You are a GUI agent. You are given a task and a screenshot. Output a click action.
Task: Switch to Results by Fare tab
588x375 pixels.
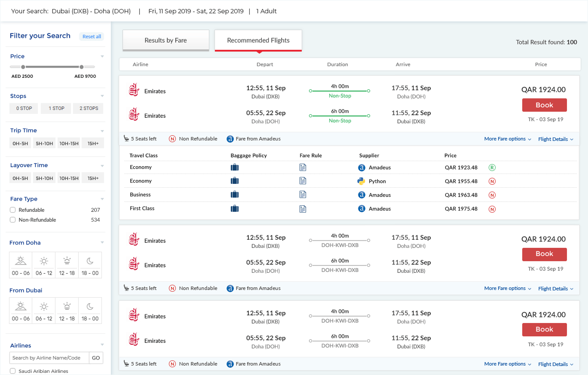point(165,40)
